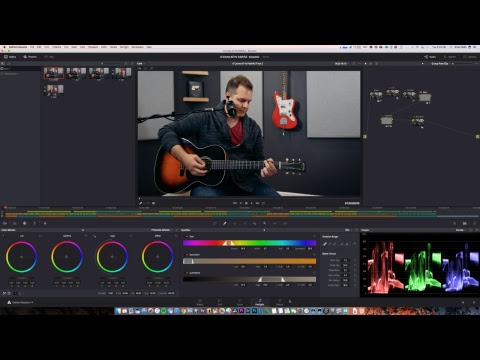The width and height of the screenshot is (480, 360).
Task: Open the Camera Raw palette icon
Action: [5, 223]
